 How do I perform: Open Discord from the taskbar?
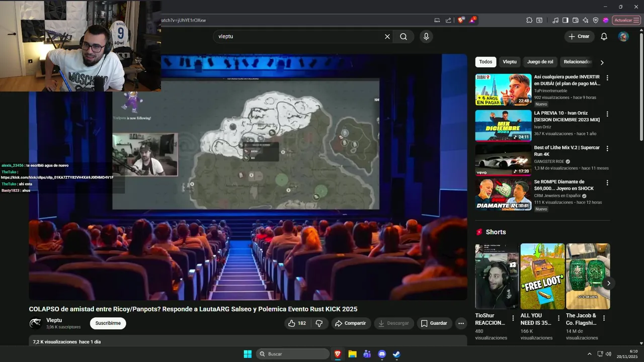(x=382, y=354)
